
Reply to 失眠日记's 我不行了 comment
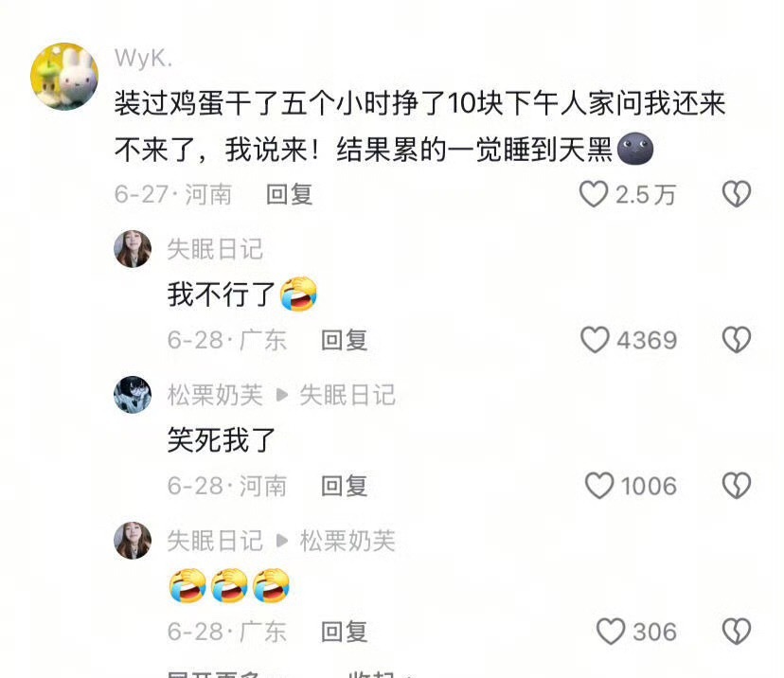[x=344, y=340]
